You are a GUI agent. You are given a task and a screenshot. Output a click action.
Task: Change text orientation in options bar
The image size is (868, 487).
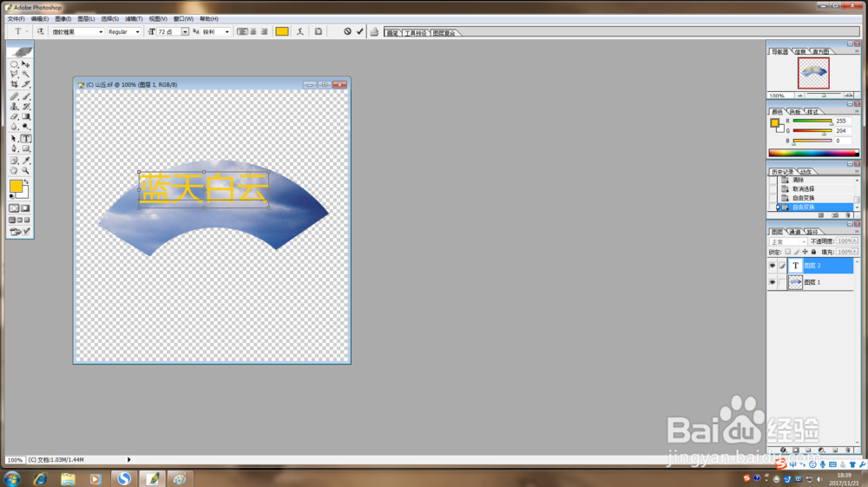point(41,31)
